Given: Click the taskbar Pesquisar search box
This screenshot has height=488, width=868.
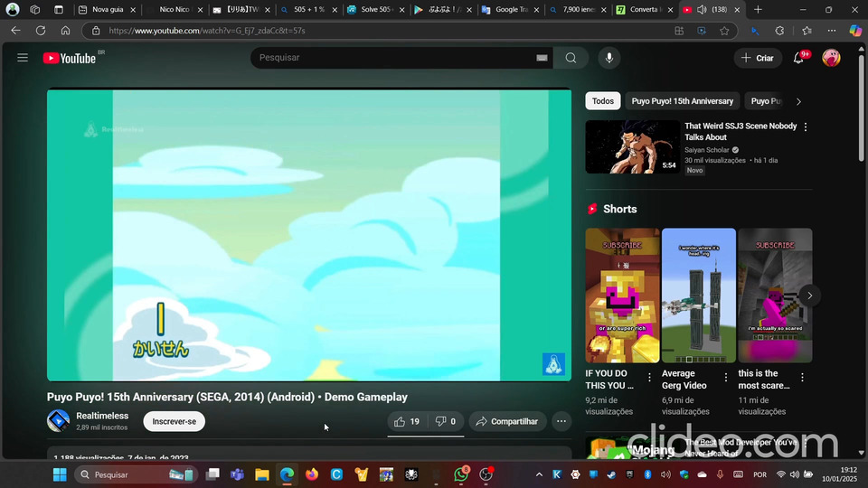Looking at the screenshot, I should (x=135, y=474).
